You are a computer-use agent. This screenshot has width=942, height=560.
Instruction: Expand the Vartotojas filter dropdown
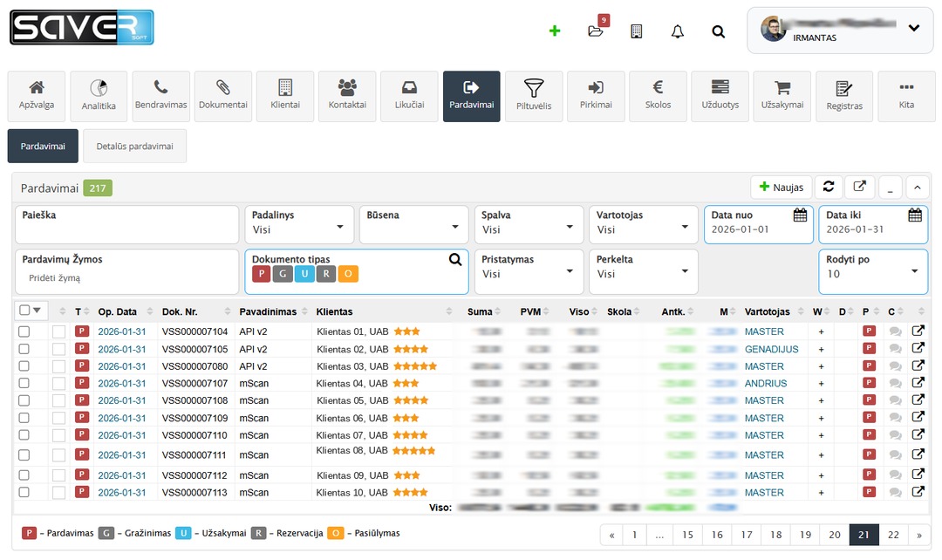(644, 225)
